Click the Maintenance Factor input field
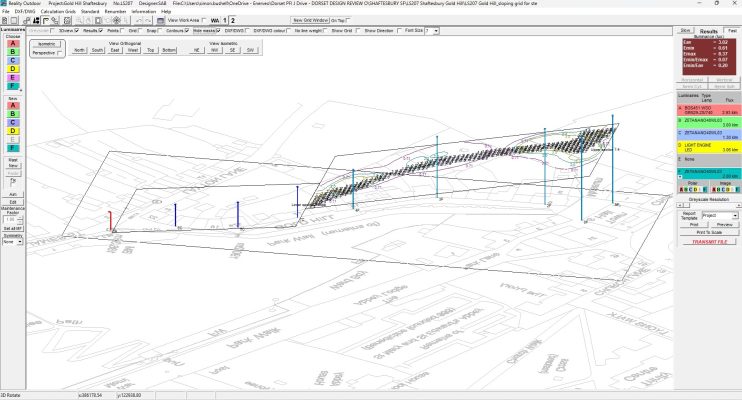 pyautogui.click(x=11, y=218)
